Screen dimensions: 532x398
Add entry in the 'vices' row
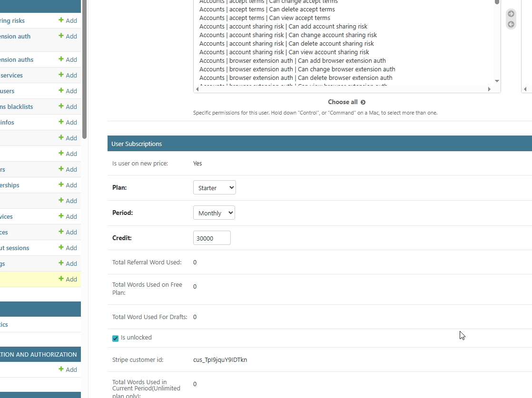coord(68,217)
